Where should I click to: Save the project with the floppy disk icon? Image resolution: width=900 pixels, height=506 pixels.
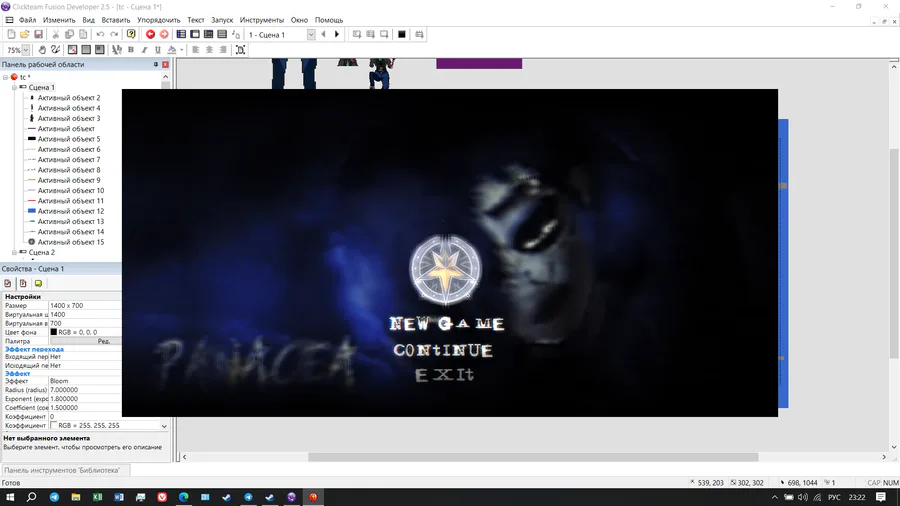point(38,34)
